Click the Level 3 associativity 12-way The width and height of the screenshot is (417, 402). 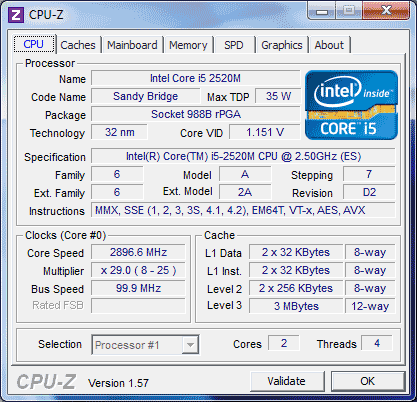[x=370, y=306]
